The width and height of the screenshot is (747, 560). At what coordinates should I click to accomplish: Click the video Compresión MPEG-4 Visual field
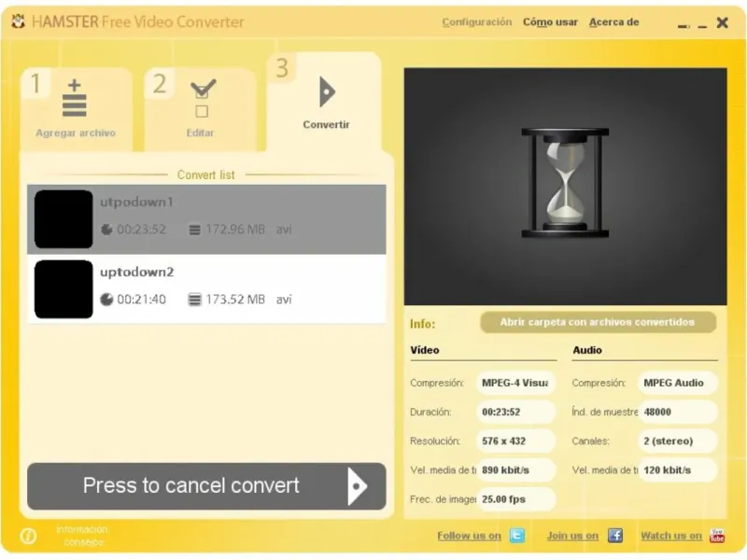pyautogui.click(x=515, y=384)
